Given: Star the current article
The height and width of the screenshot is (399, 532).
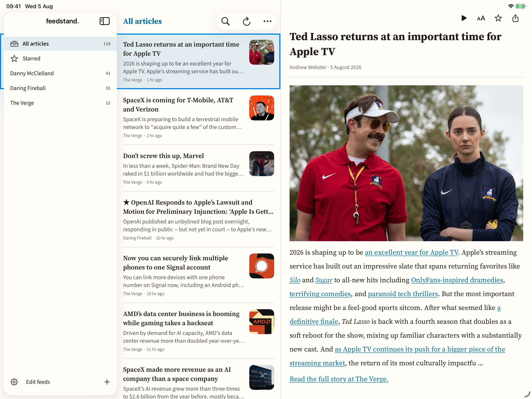Looking at the screenshot, I should click(x=498, y=18).
